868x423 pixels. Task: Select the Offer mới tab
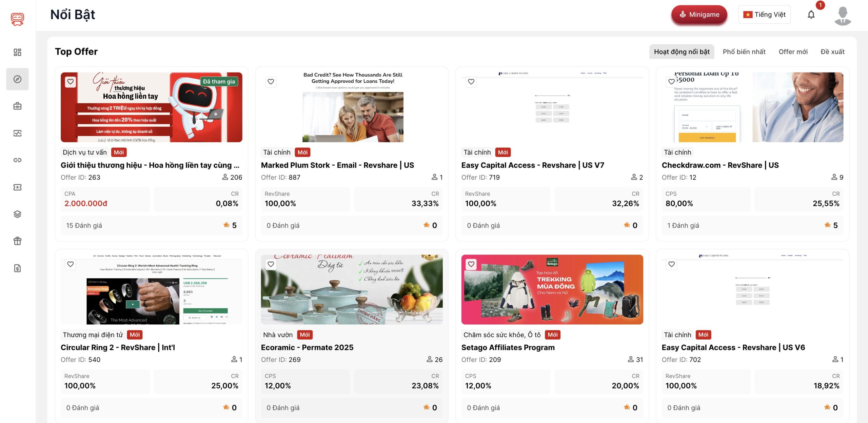(793, 52)
